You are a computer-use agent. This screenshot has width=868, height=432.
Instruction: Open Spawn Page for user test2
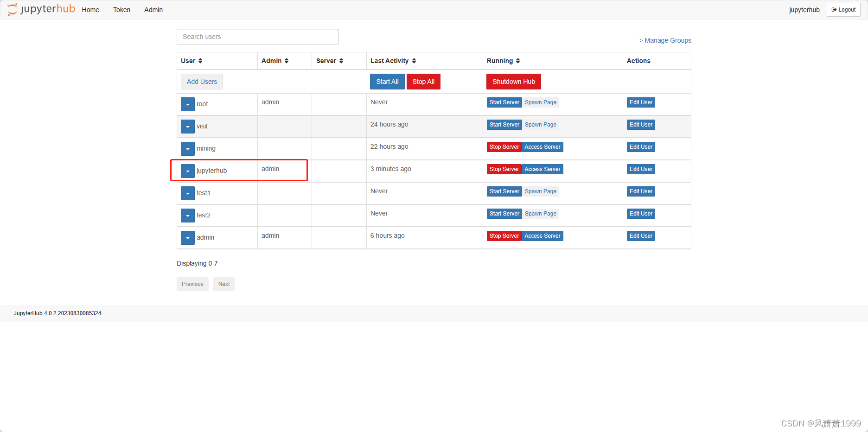(541, 214)
